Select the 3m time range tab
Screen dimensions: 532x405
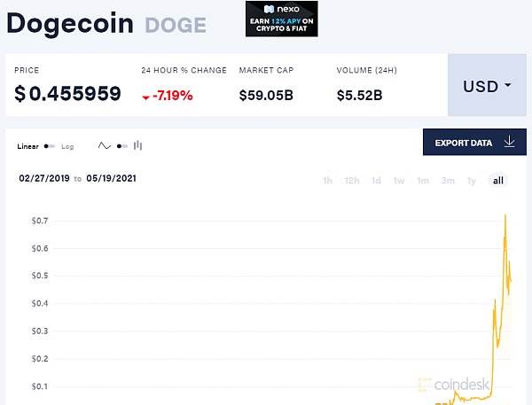(x=448, y=181)
